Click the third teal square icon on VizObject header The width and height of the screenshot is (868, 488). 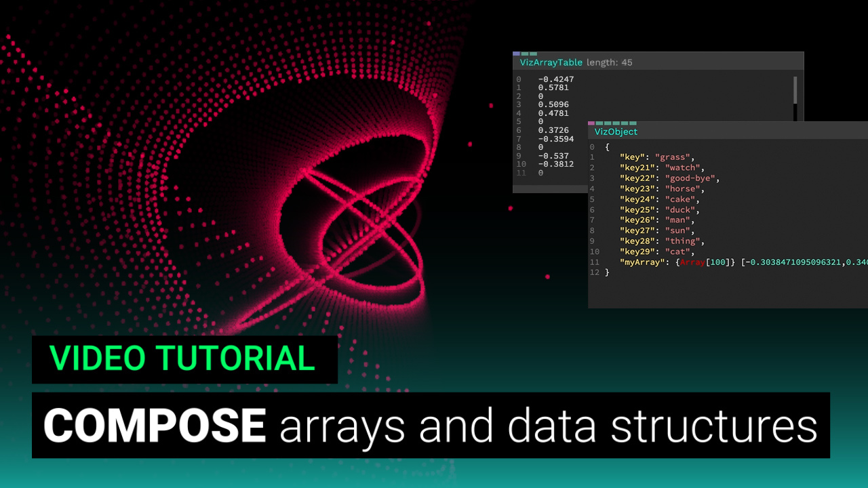616,123
